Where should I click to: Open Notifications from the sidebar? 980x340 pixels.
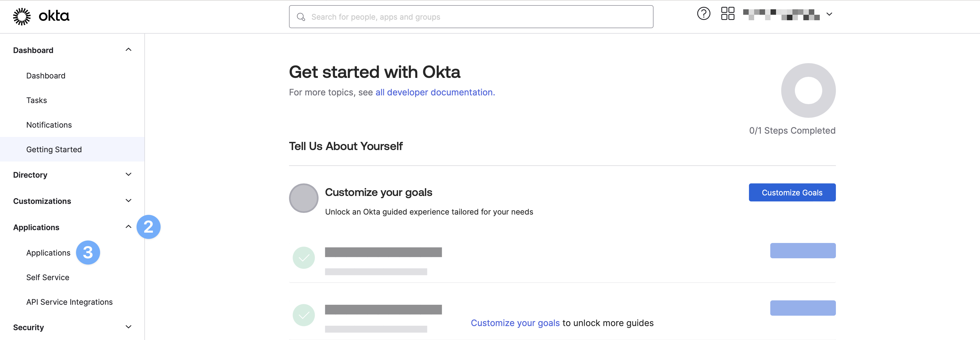tap(49, 124)
